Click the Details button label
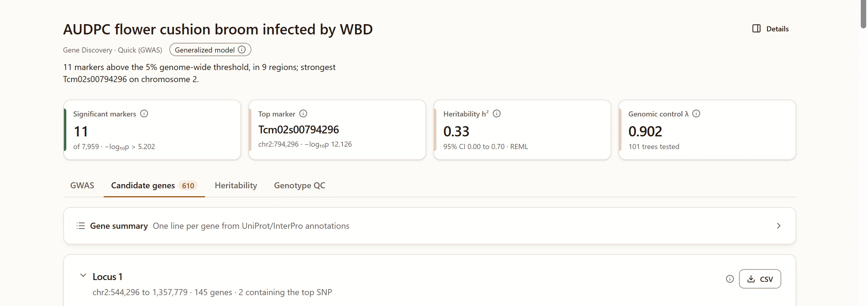The height and width of the screenshot is (306, 868). [x=777, y=29]
